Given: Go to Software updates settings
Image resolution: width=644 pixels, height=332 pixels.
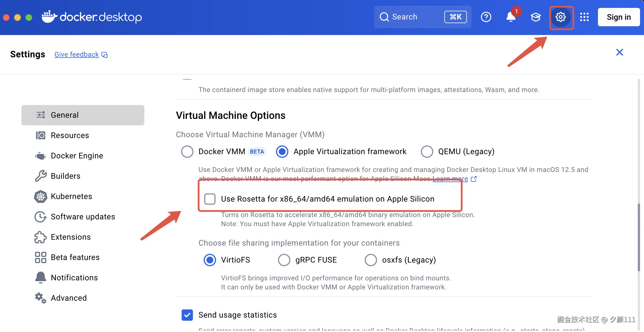Looking at the screenshot, I should [x=83, y=217].
